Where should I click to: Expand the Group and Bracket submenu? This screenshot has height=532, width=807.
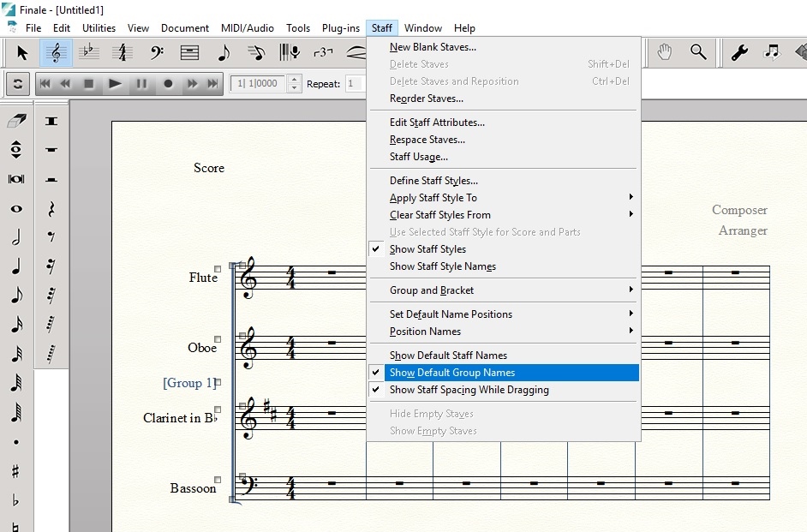(431, 290)
